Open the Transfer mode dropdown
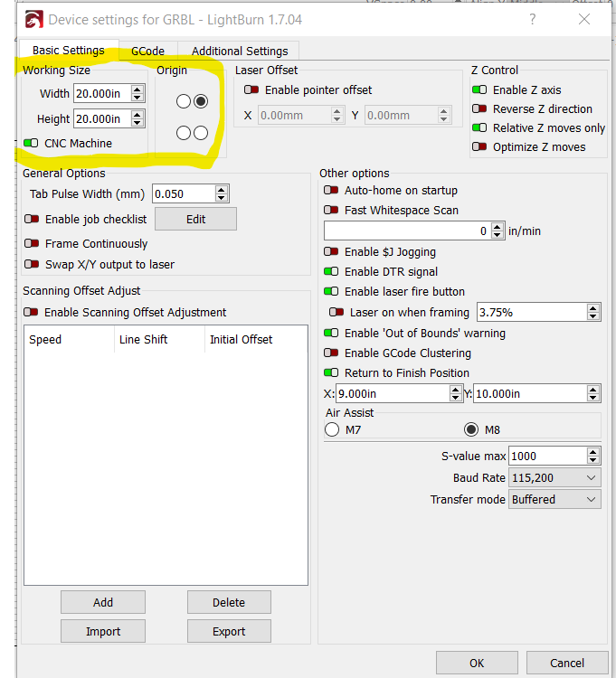Viewport: 616px width, 678px height. tap(554, 499)
